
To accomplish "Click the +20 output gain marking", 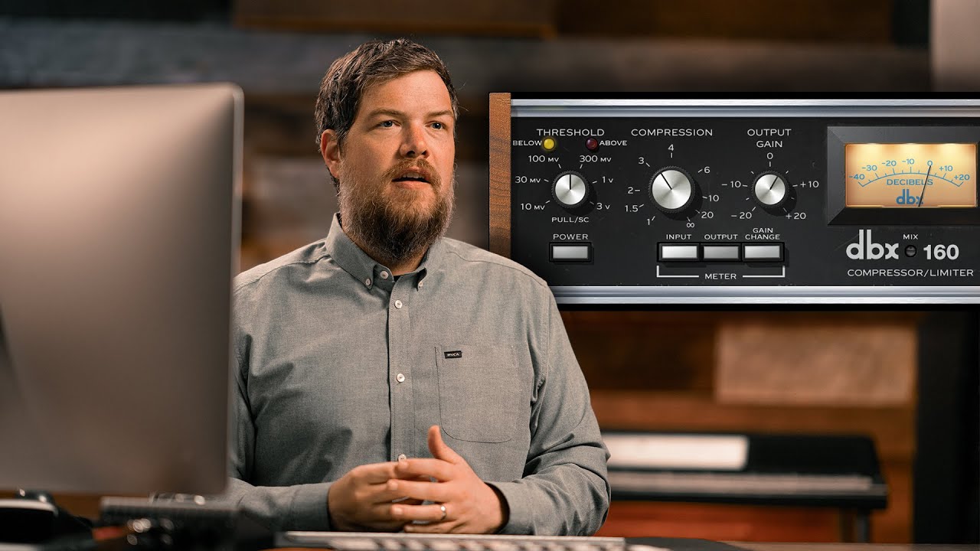I will [x=796, y=216].
